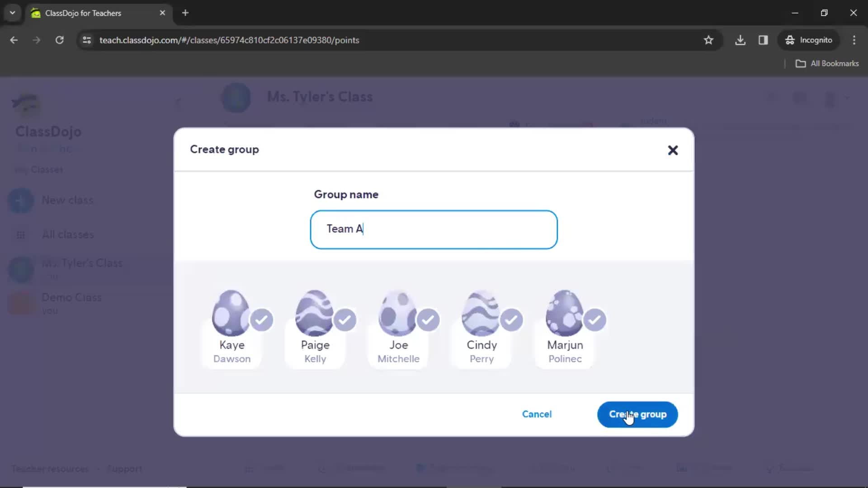Click the ClassDojo logo in sidebar
868x488 pixels.
25,104
